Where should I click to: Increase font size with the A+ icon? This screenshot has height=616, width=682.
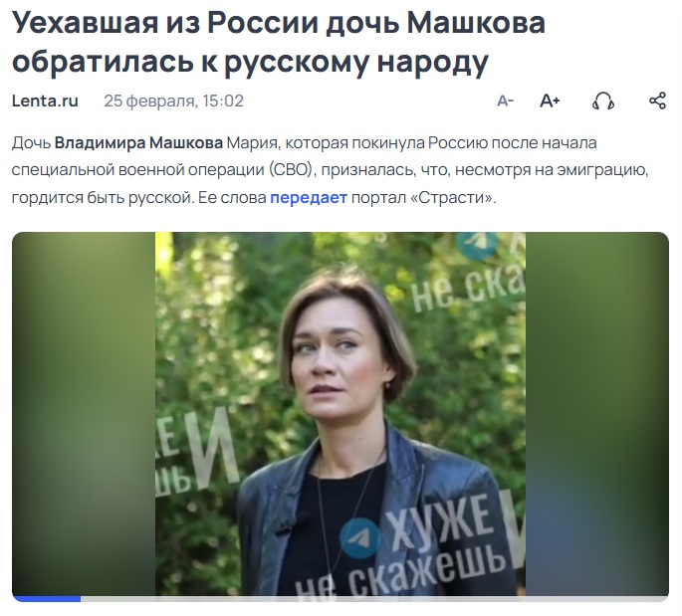tap(550, 101)
